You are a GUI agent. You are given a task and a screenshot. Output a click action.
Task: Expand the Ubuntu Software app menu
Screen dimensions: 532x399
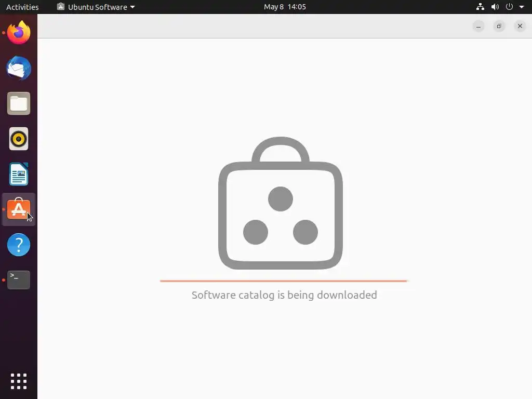pyautogui.click(x=96, y=7)
